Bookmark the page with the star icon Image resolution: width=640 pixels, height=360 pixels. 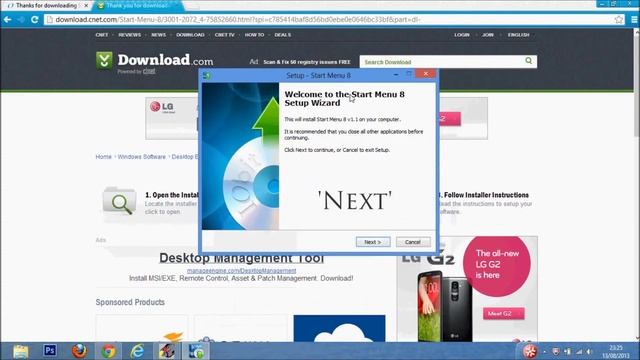click(x=619, y=20)
